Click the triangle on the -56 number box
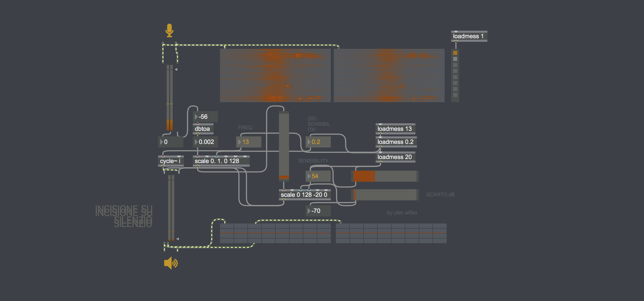This screenshot has height=301, width=644. click(x=196, y=117)
